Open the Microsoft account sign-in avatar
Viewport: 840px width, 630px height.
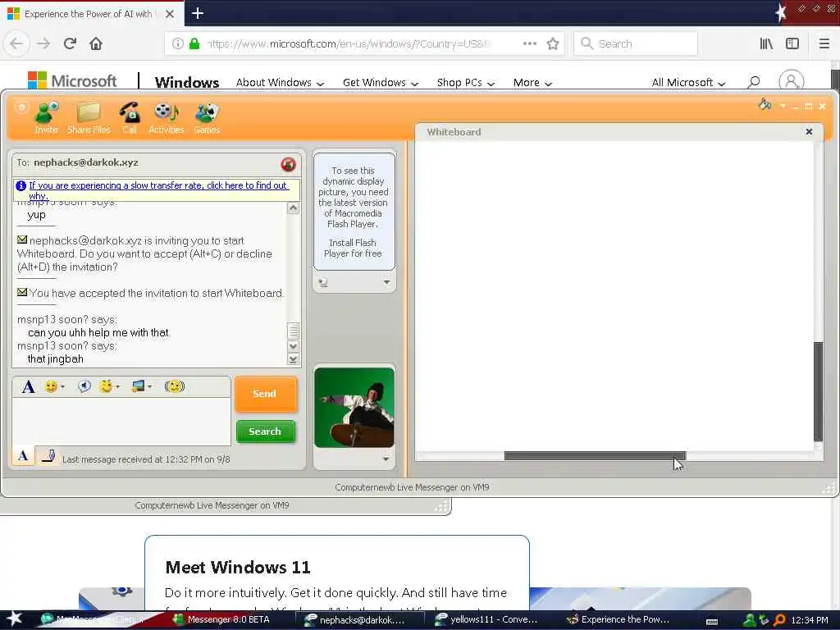coord(792,81)
